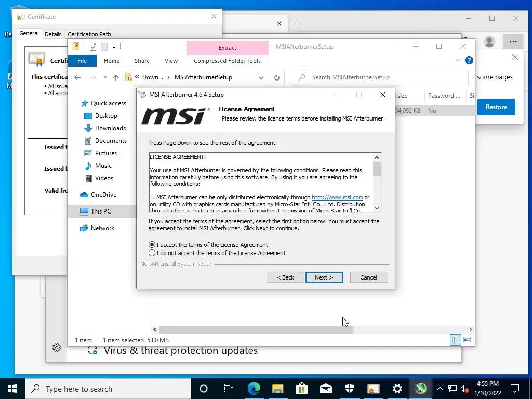Image resolution: width=532 pixels, height=399 pixels.
Task: Open the http://www.msi.com link
Action: (337, 197)
